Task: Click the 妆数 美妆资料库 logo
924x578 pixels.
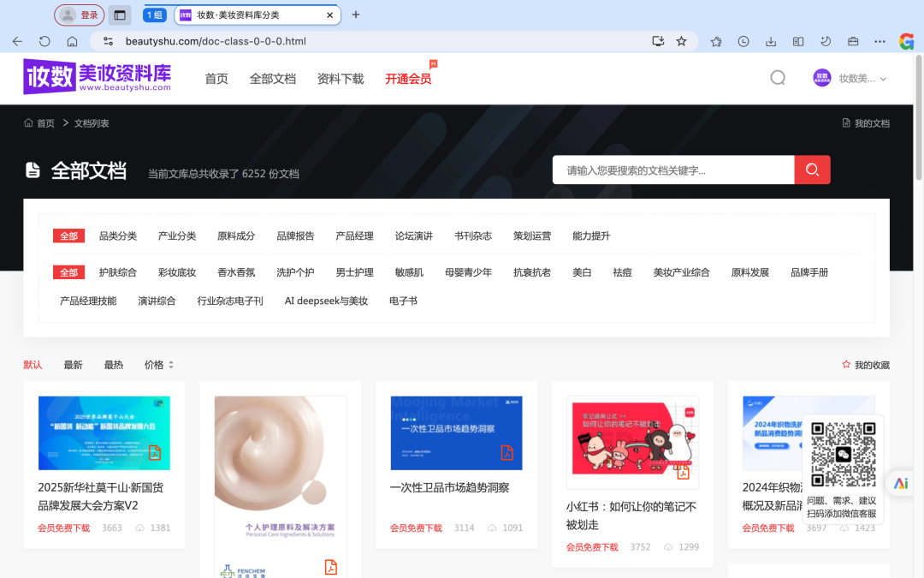Action: click(x=98, y=76)
